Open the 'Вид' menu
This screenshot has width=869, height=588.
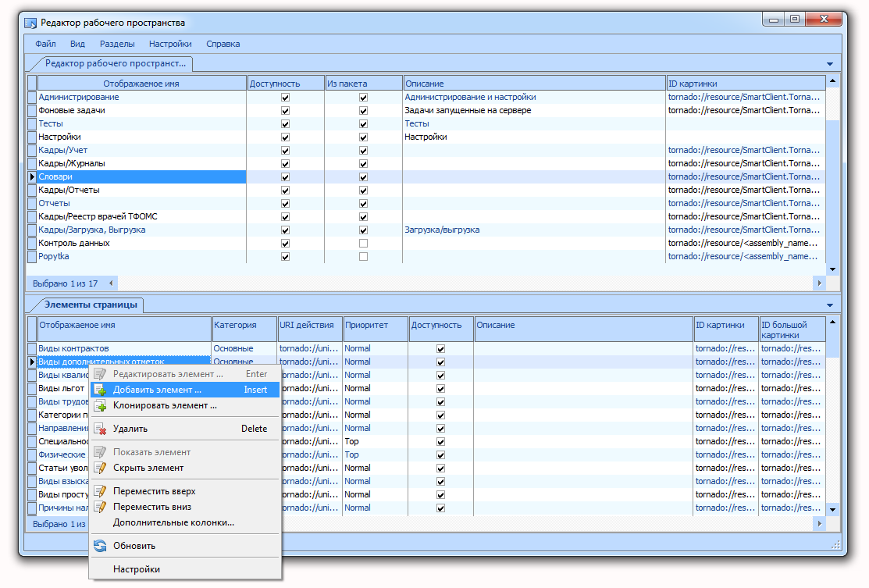77,44
